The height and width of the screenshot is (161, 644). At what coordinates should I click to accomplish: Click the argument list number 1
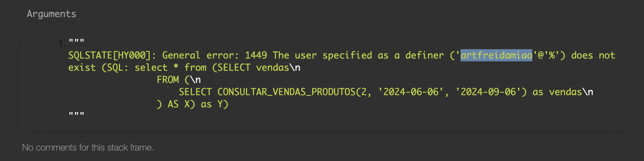point(61,43)
